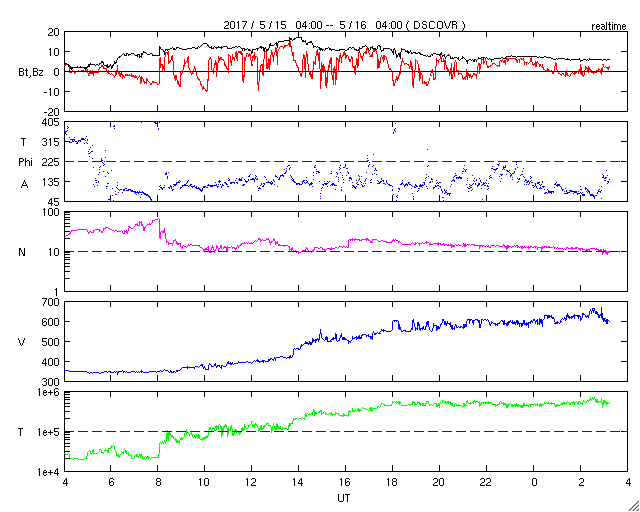Screen dimensions: 640x512
Task: Click the "12" hour tick on UT axis
Action: pos(251,482)
